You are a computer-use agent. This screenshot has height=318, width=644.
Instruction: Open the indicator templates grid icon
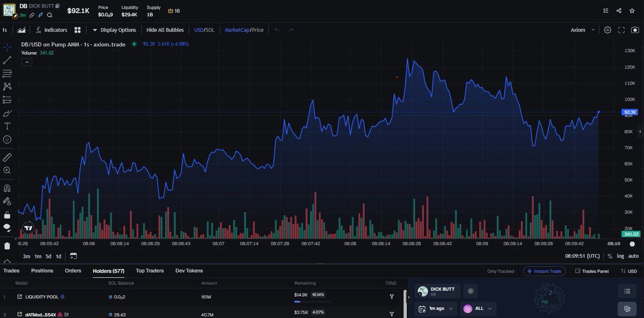(77, 30)
